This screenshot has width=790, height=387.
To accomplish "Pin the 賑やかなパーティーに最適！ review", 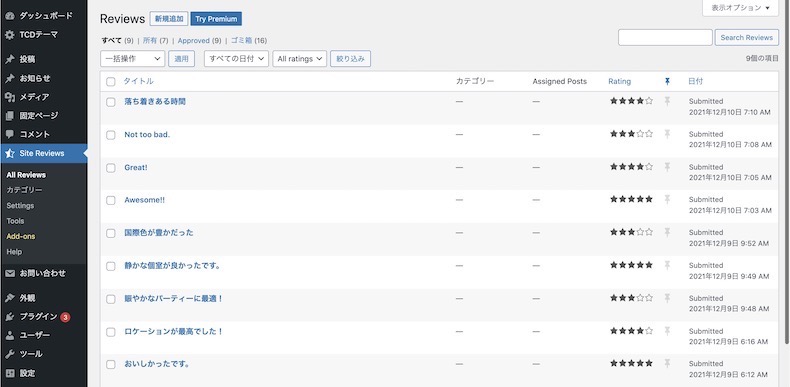I will (667, 298).
